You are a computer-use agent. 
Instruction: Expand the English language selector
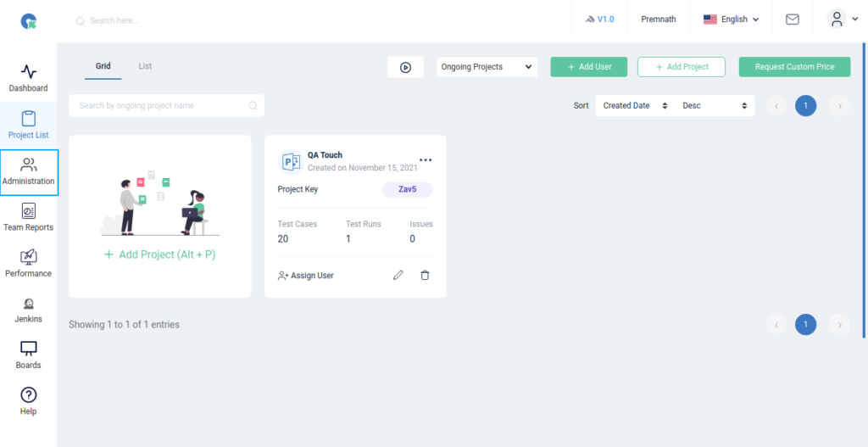tap(731, 20)
